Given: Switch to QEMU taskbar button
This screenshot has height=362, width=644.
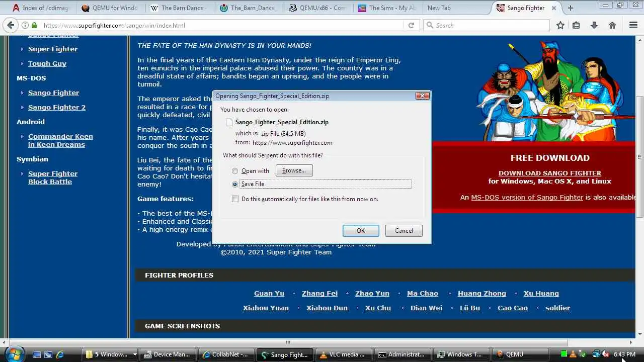Looking at the screenshot, I should click(521, 354).
